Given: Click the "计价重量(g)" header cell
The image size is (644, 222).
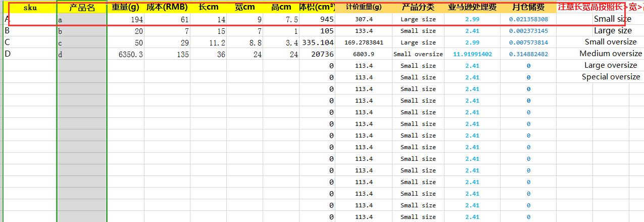Looking at the screenshot, I should click(x=364, y=8).
